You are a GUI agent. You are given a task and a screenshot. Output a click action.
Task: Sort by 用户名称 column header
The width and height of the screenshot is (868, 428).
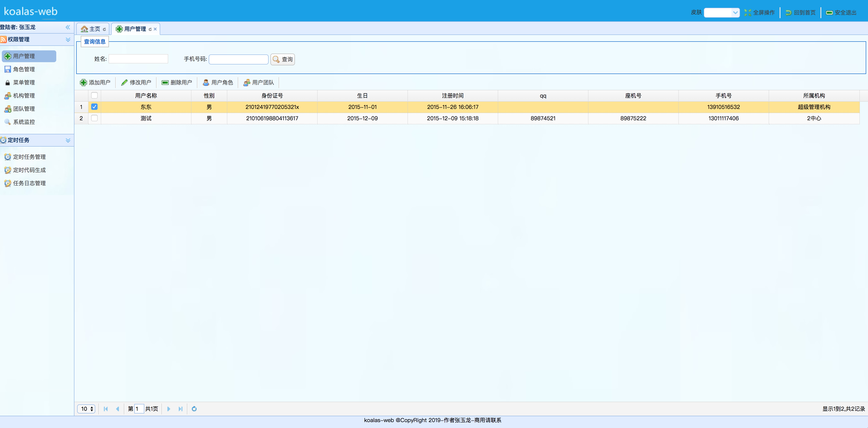146,96
